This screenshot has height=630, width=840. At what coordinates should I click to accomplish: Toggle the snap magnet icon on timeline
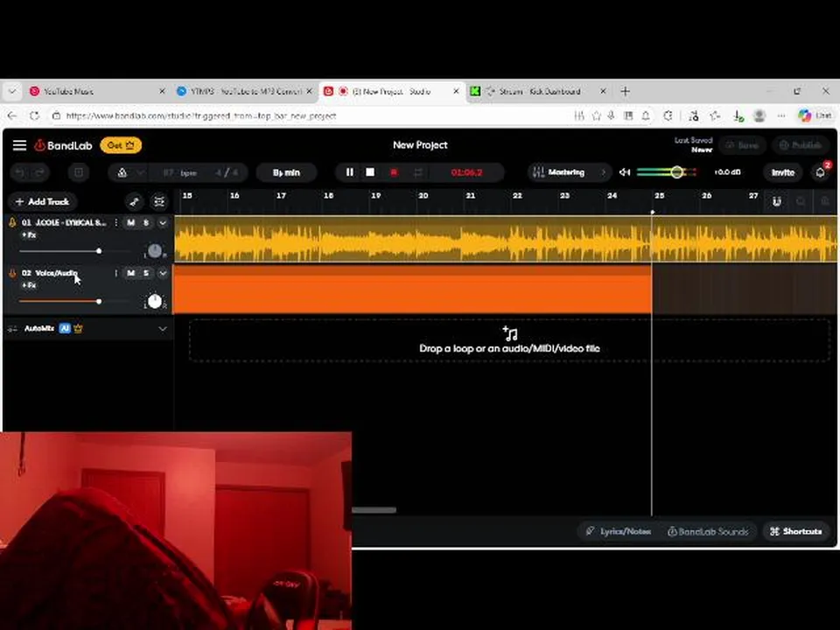click(777, 201)
